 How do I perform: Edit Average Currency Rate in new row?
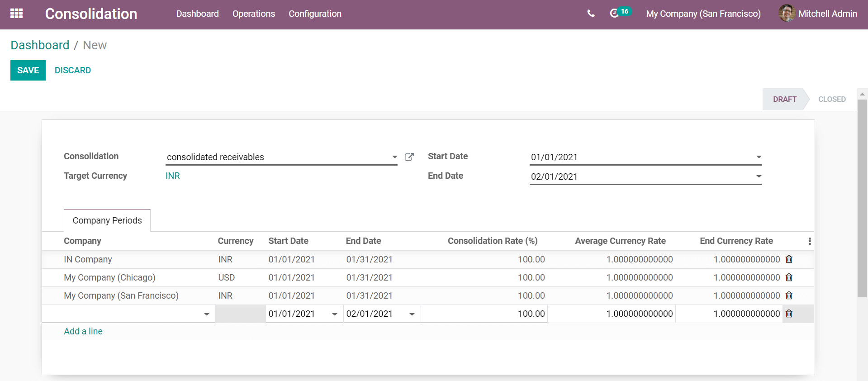click(x=612, y=314)
